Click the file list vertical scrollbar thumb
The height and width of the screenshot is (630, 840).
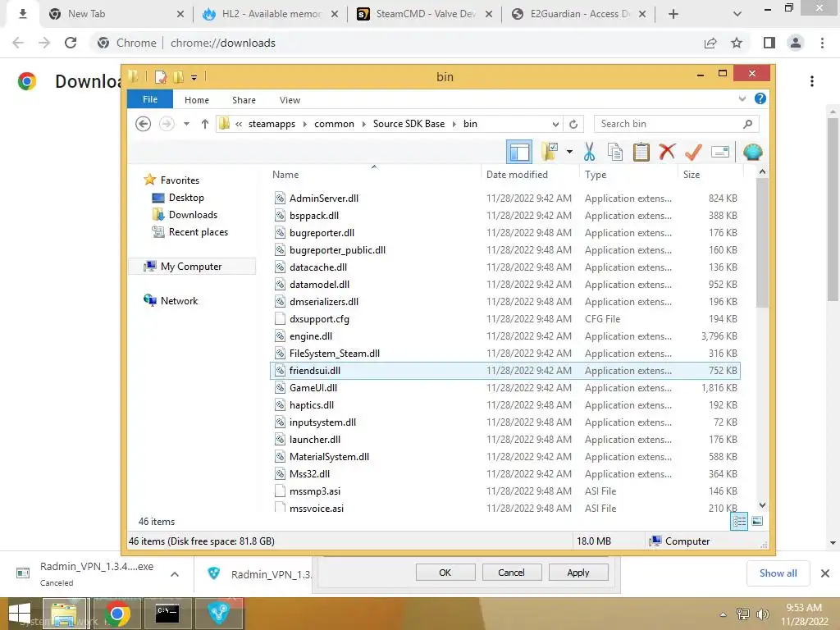(x=762, y=243)
